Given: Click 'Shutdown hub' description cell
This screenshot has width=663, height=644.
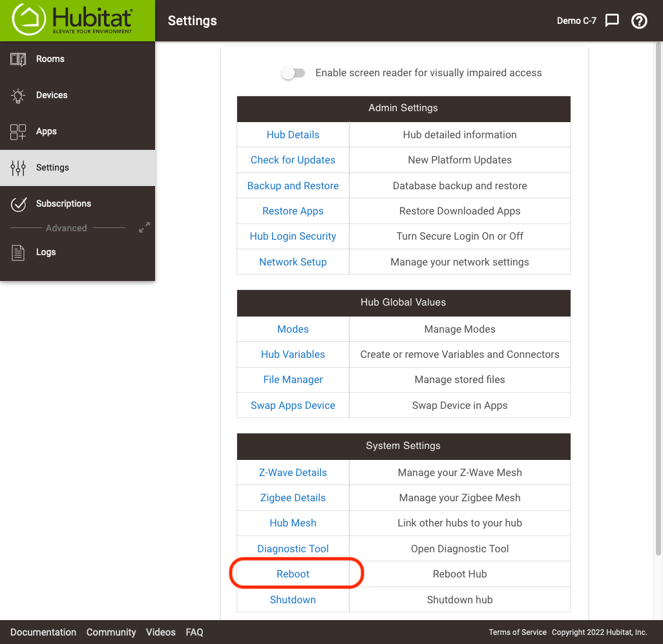Looking at the screenshot, I should click(x=459, y=600).
